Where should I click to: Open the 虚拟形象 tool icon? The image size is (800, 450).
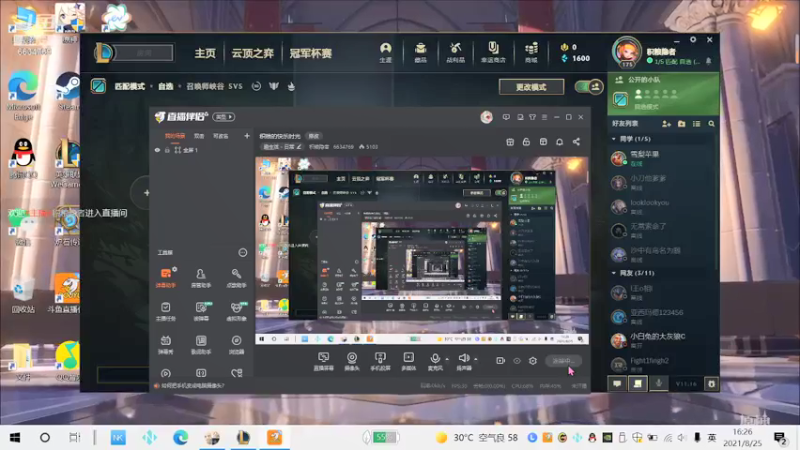[x=236, y=311]
